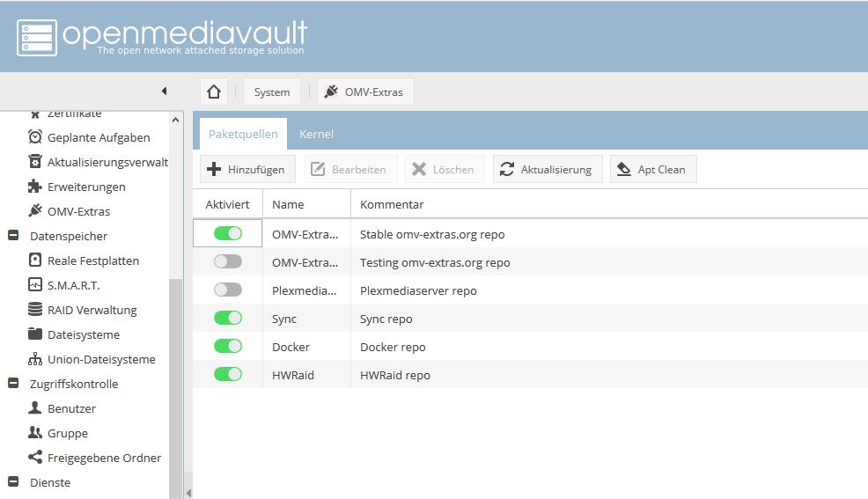Collapse the Datenspeicher tree section
Screen dimensions: 868x499
pyautogui.click(x=13, y=235)
